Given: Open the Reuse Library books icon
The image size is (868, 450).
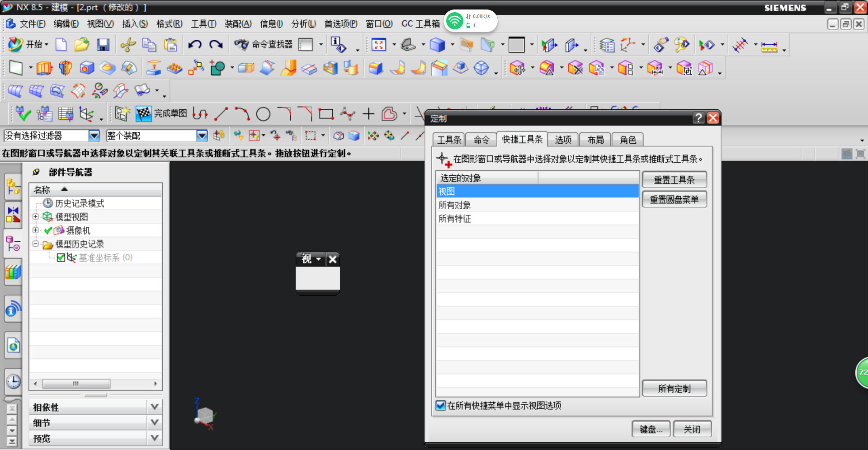Looking at the screenshot, I should (x=13, y=272).
